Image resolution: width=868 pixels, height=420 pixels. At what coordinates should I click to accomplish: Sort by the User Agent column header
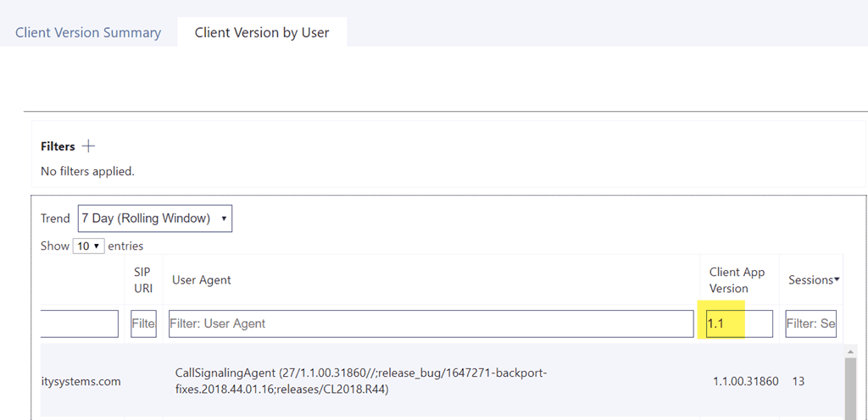point(202,280)
